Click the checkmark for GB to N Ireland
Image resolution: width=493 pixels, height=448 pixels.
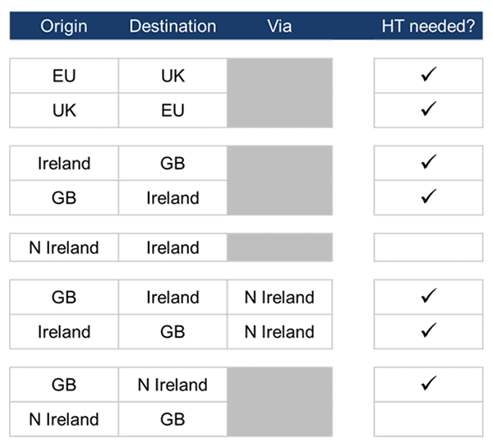(x=427, y=384)
